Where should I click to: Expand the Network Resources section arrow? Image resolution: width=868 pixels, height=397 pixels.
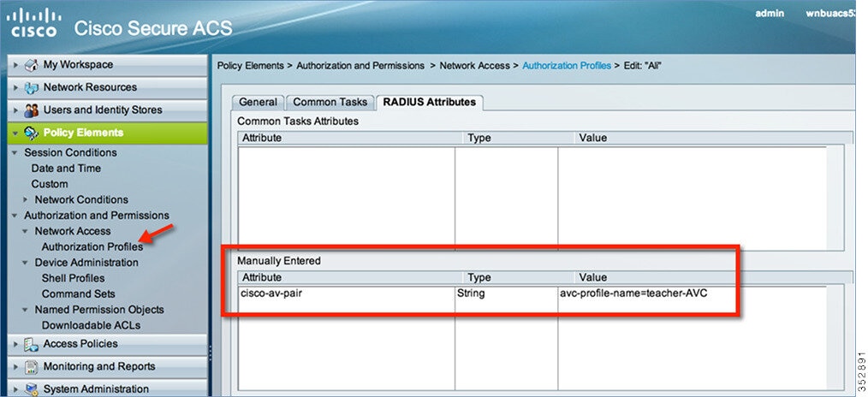pos(16,87)
